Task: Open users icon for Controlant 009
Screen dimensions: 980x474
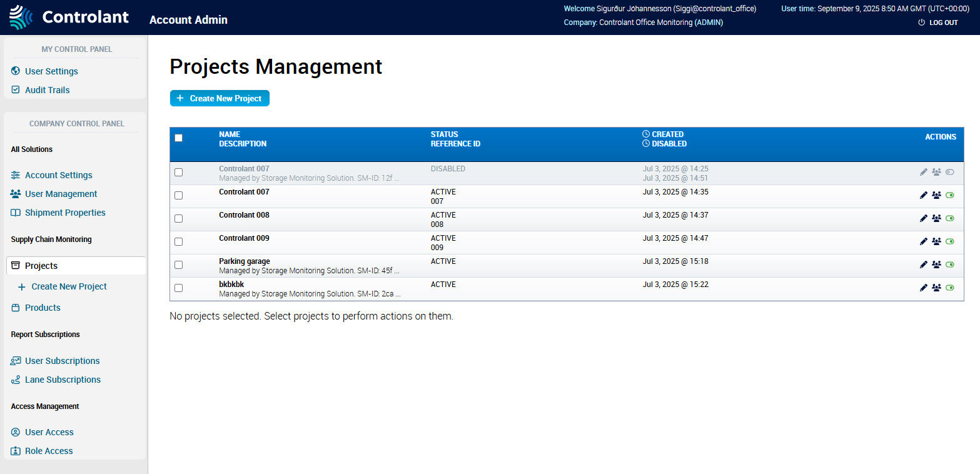Action: pos(936,241)
